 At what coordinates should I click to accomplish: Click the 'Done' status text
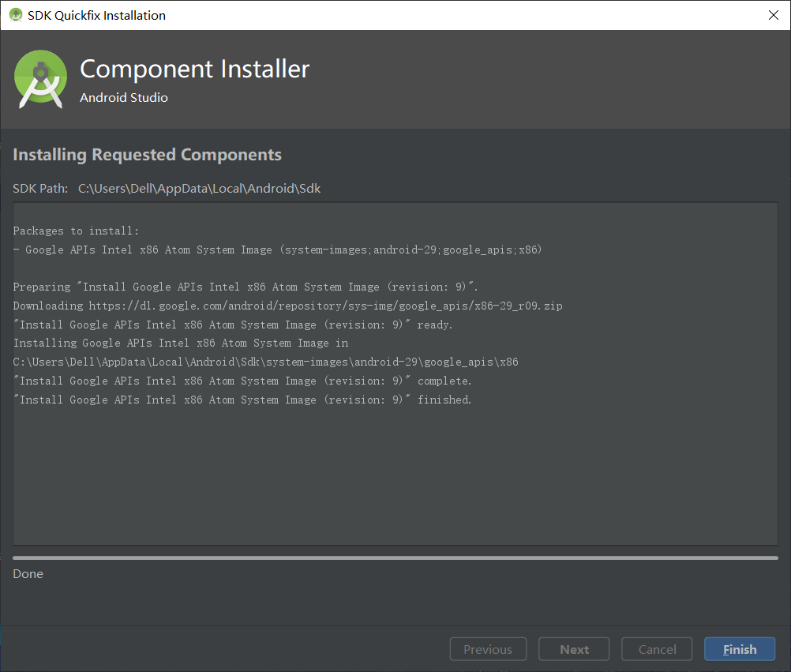tap(28, 573)
